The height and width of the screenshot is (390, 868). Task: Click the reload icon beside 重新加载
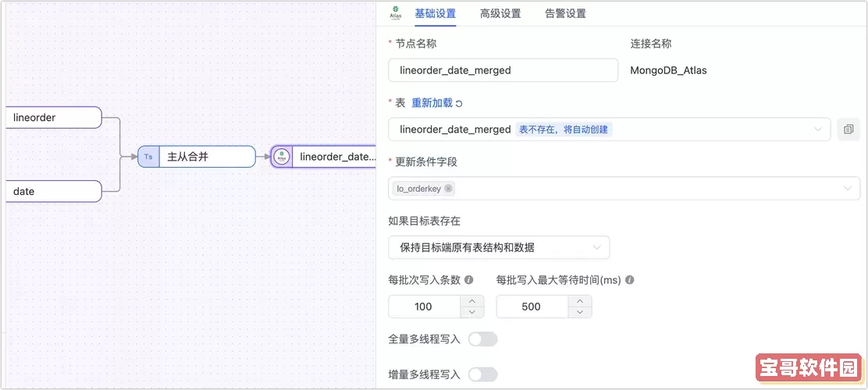pos(458,104)
